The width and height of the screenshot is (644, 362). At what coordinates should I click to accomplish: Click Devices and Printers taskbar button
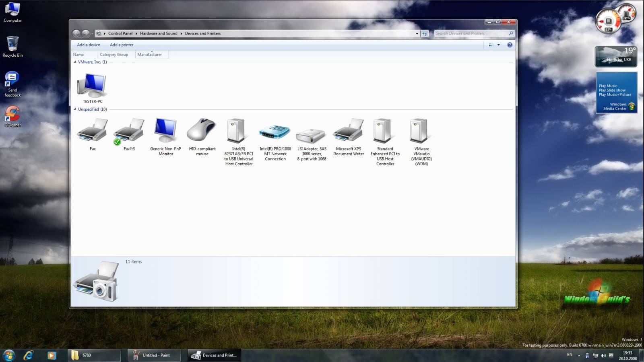215,355
